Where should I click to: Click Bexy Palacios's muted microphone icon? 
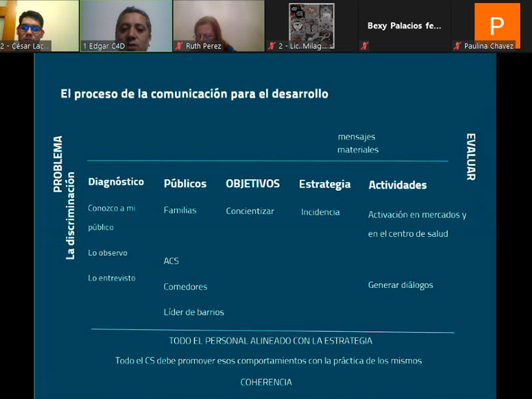(x=364, y=46)
